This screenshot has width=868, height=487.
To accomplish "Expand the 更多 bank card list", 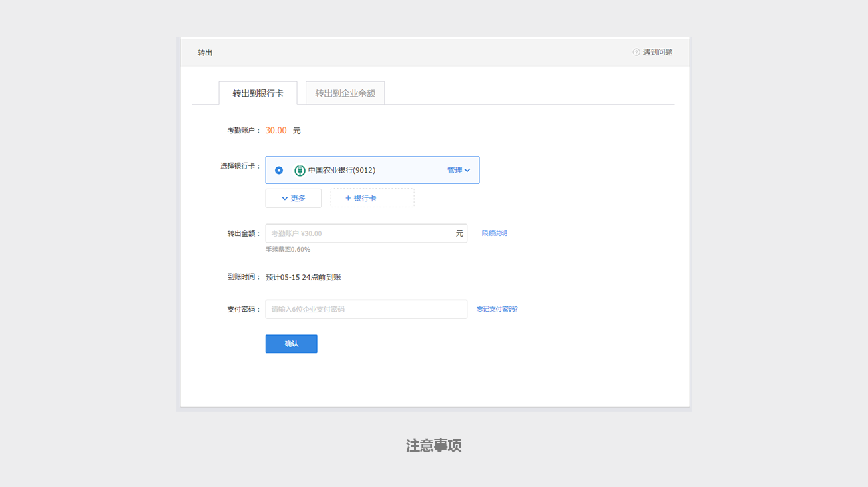I will 294,198.
